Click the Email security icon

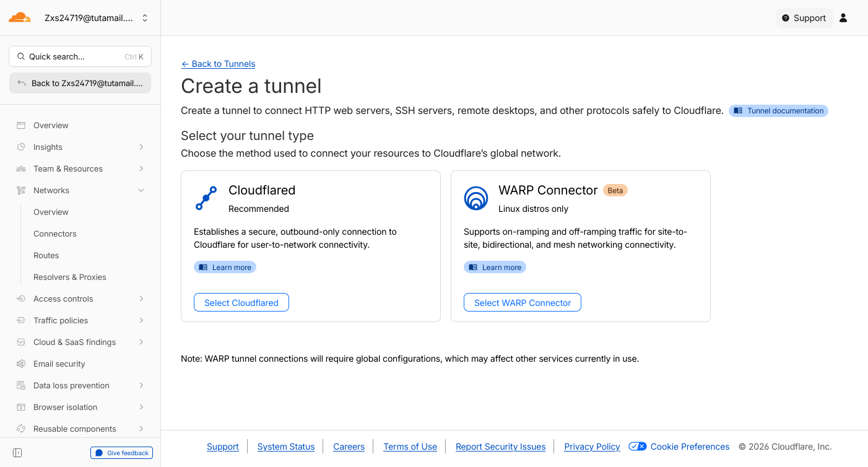pos(21,364)
